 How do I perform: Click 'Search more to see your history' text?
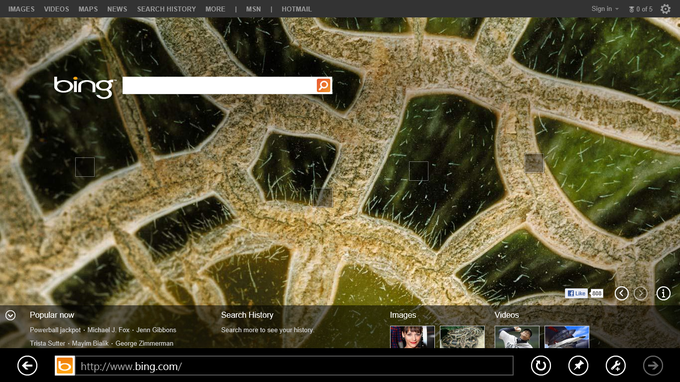(267, 330)
